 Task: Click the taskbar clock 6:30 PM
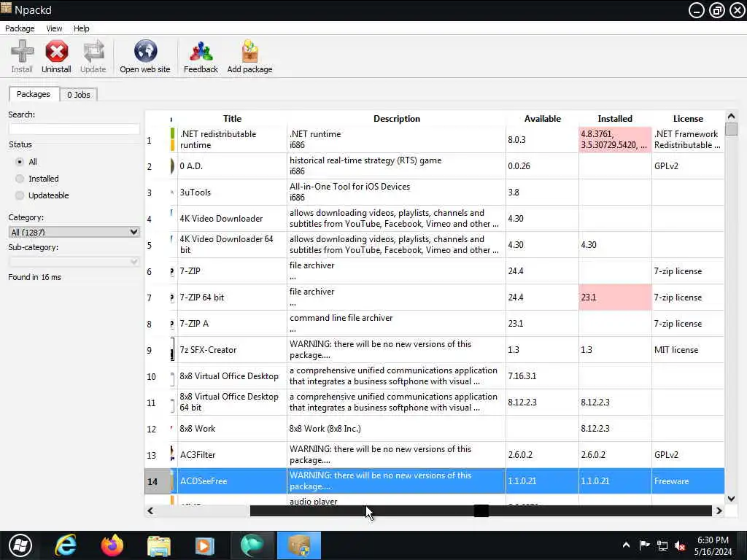point(713,540)
